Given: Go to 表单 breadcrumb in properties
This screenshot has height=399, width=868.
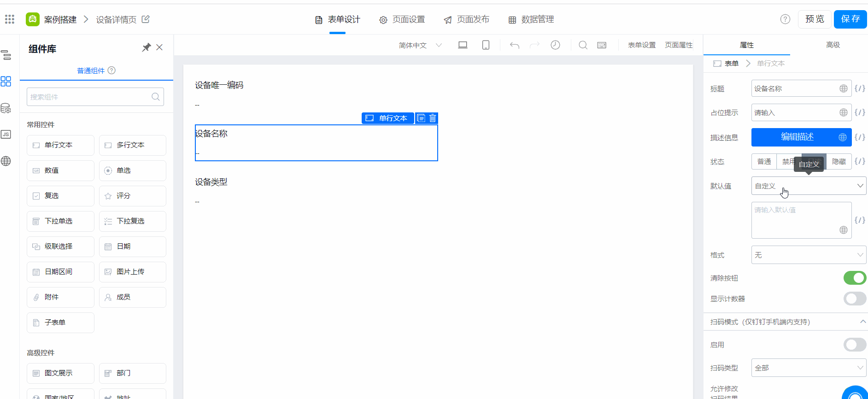Looking at the screenshot, I should click(x=726, y=64).
